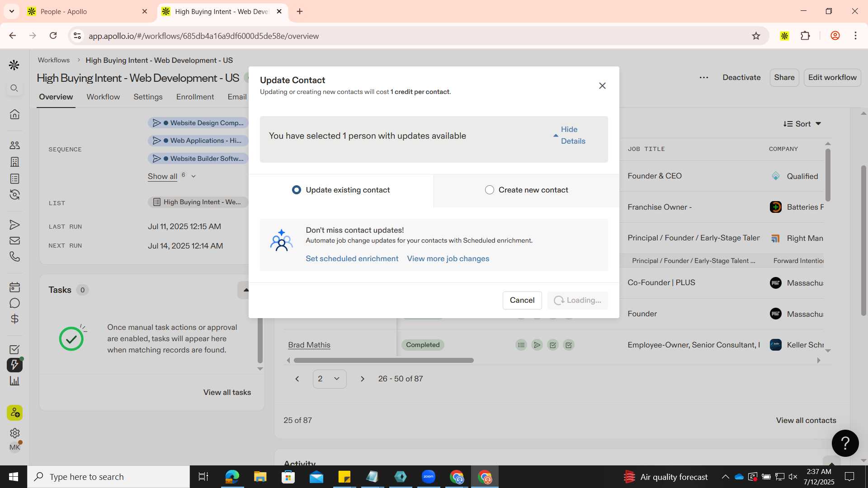The width and height of the screenshot is (868, 488).
Task: Switch to the Enrollment tab
Action: pyautogui.click(x=195, y=97)
